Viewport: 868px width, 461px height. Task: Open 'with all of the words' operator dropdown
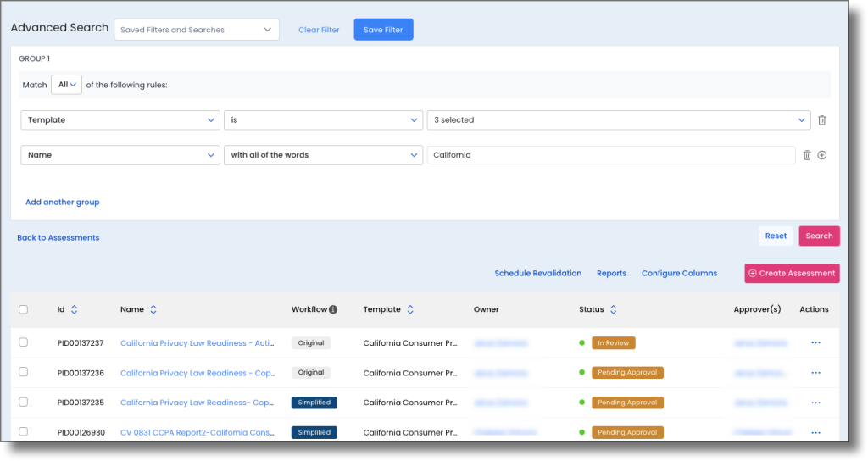pyautogui.click(x=323, y=155)
